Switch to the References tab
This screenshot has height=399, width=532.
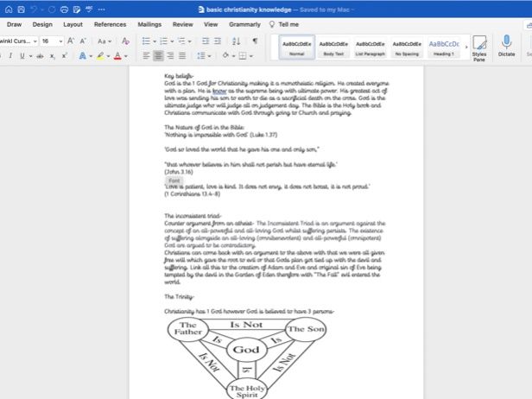click(110, 24)
